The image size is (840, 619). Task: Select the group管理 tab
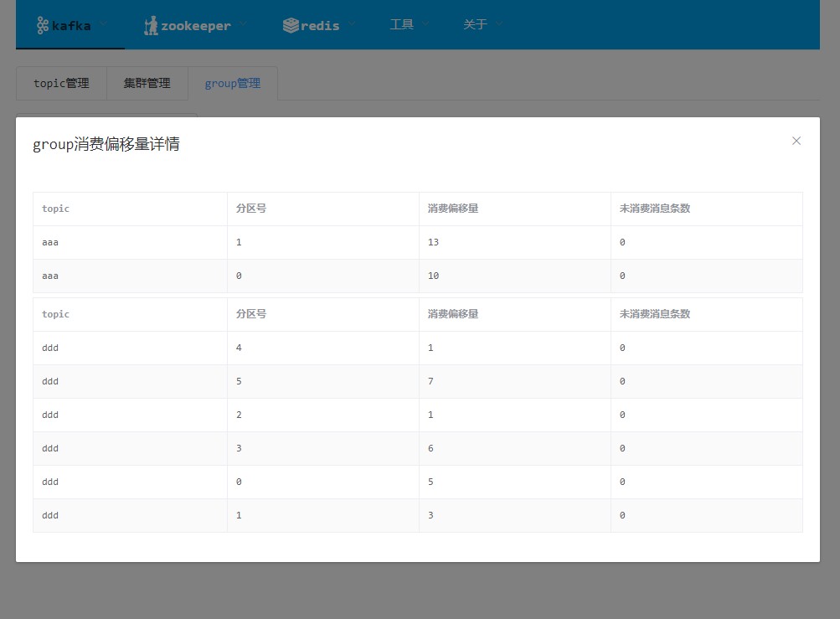click(233, 83)
